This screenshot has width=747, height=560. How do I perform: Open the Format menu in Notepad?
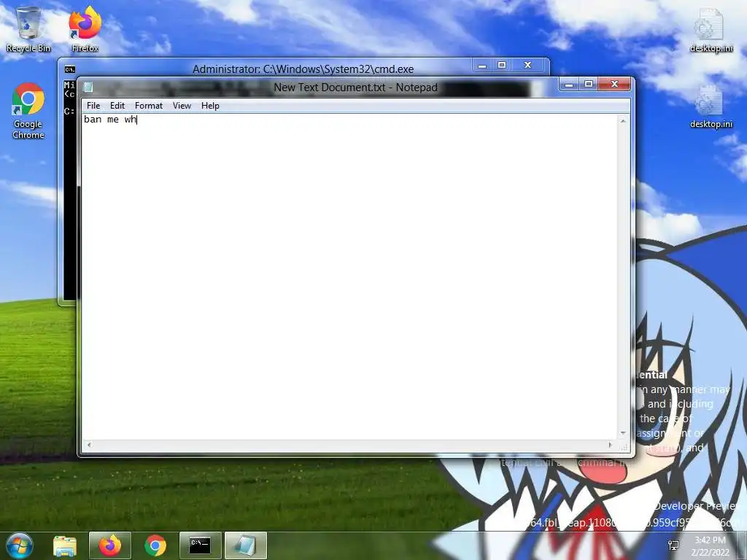coord(149,106)
